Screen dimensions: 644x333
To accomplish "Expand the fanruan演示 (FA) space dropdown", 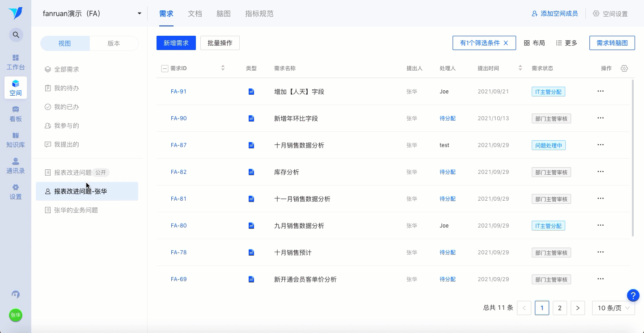I will [140, 13].
